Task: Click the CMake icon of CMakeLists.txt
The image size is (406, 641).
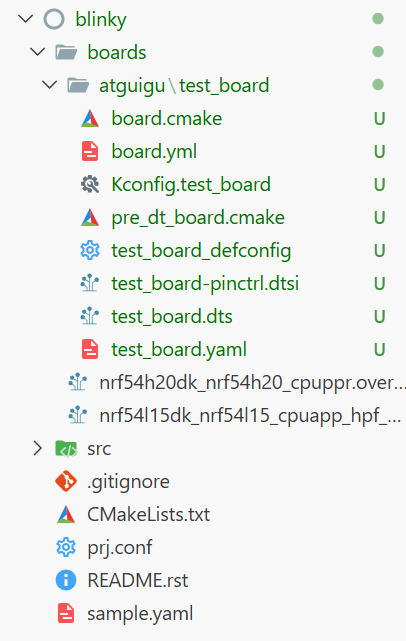Action: (x=66, y=515)
